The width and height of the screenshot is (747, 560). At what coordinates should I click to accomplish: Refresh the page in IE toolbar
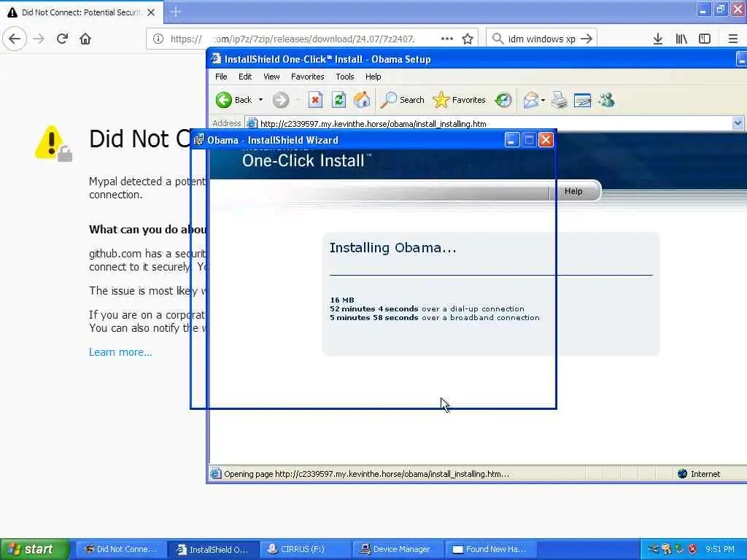(338, 100)
